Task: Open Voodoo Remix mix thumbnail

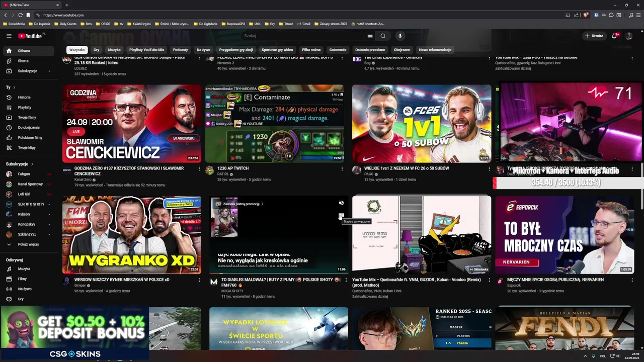Action: pos(422,235)
